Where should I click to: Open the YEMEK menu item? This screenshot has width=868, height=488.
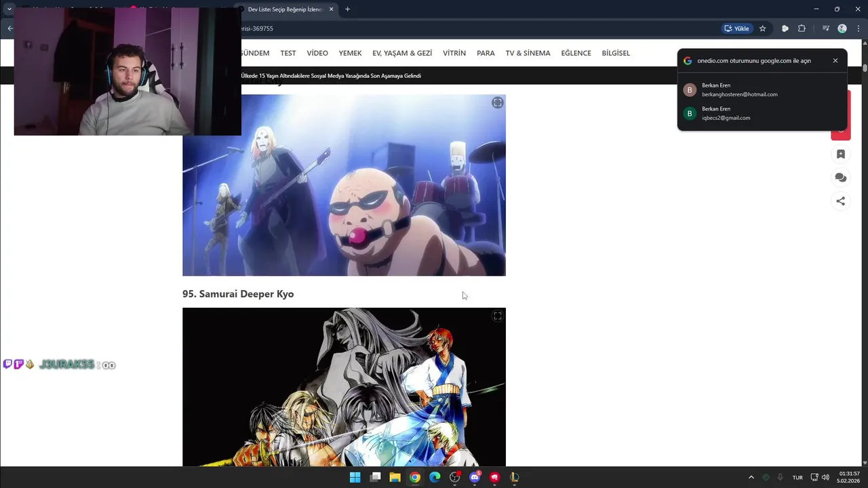click(350, 53)
